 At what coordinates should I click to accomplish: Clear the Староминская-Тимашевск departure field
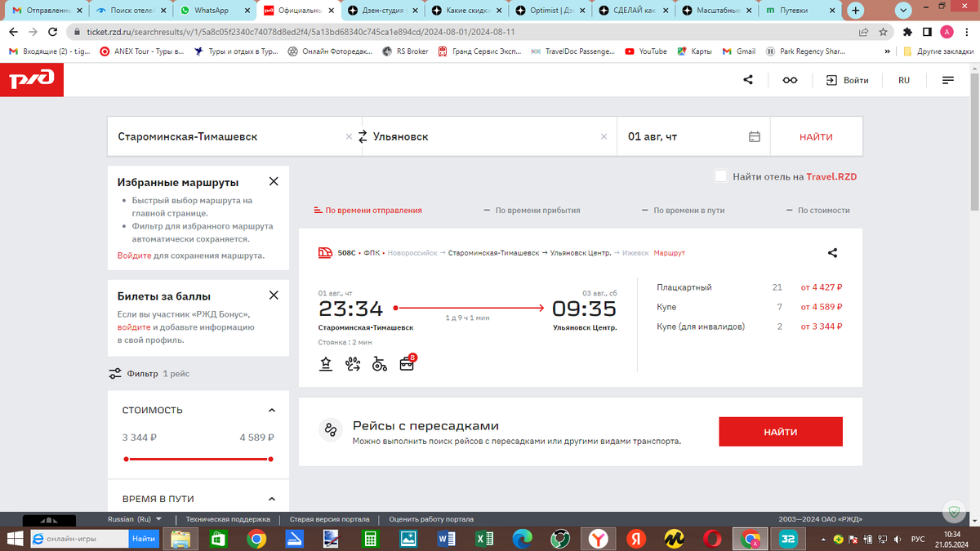350,137
